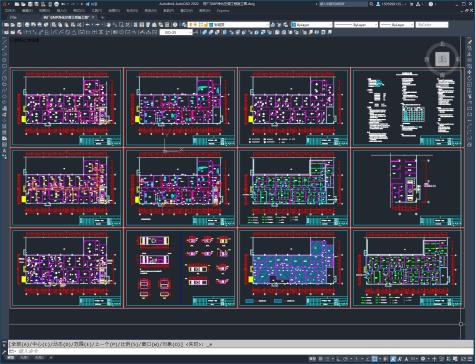Switch to the Model layout tab
The image size is (475, 364).
pyautogui.click(x=11, y=358)
